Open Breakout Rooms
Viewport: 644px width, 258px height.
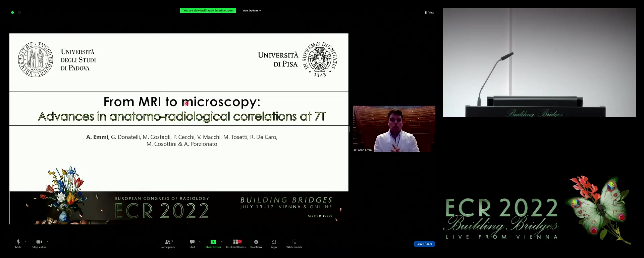pyautogui.click(x=236, y=244)
